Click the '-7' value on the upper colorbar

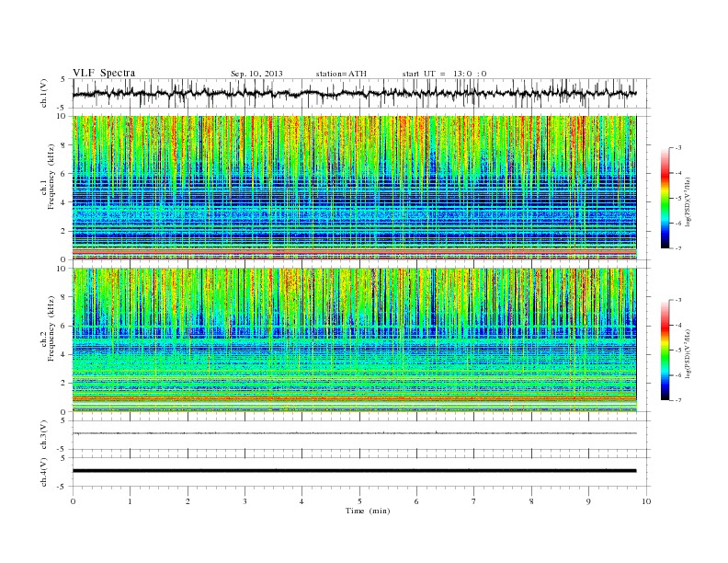coord(677,248)
